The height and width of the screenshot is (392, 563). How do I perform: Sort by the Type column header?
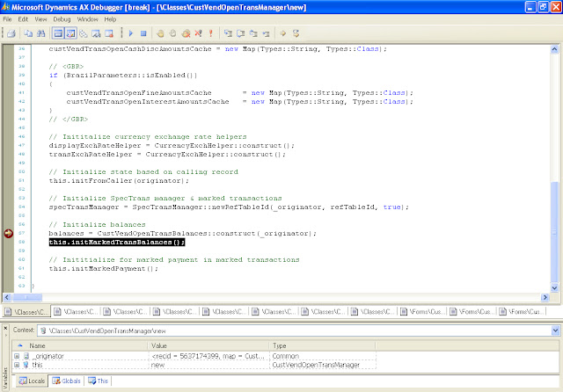click(322, 345)
